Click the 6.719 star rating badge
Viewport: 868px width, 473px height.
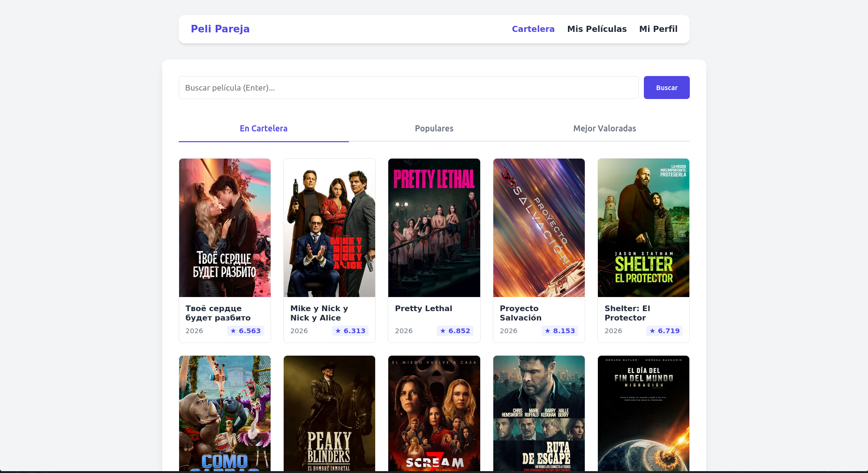tap(664, 331)
